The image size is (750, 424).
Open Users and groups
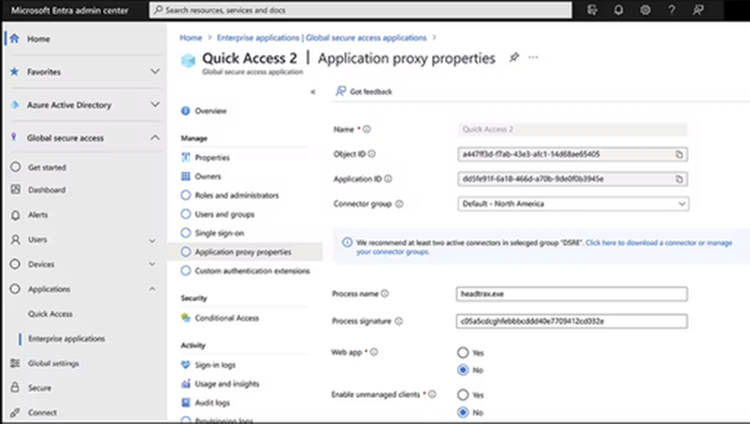click(x=224, y=214)
